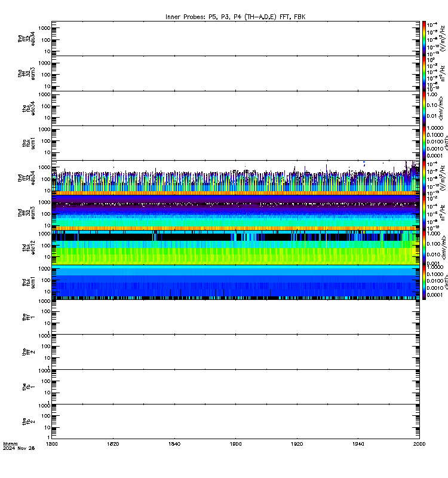Viewport: 448px width, 478px height.
Task: Select the "tha fbk scm1" panel label
Action: (29, 143)
